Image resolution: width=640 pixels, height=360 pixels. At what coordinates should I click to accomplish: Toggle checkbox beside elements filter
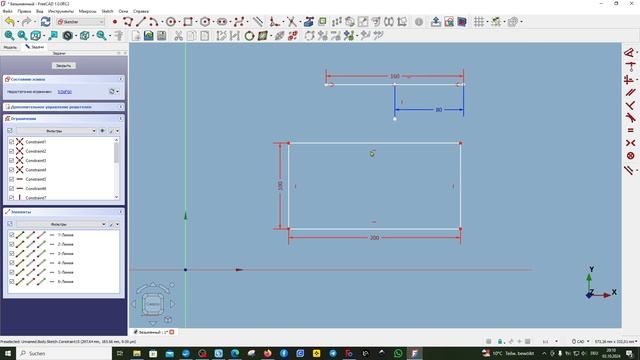click(x=10, y=224)
